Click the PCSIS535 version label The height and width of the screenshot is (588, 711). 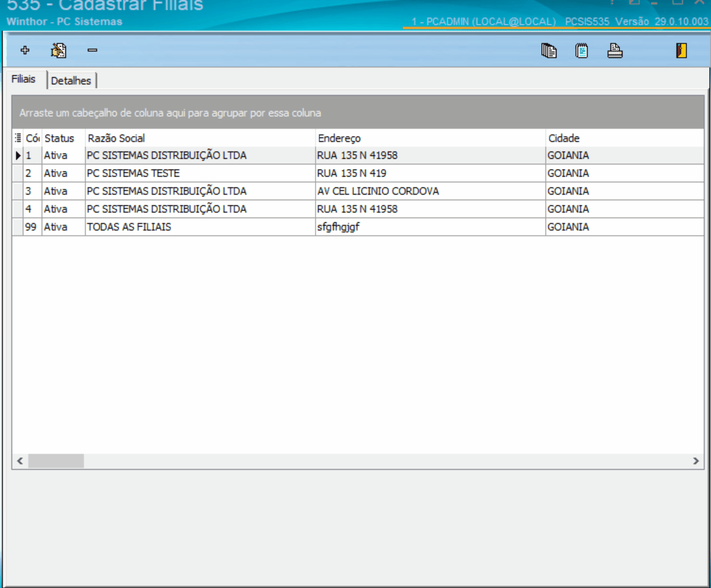coord(637,21)
